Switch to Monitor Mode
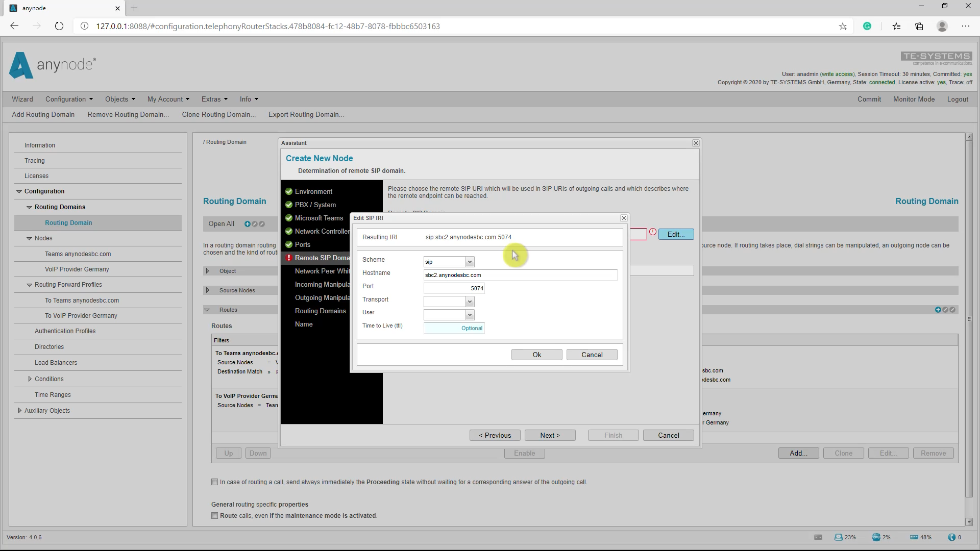This screenshot has height=551, width=980. tap(914, 99)
